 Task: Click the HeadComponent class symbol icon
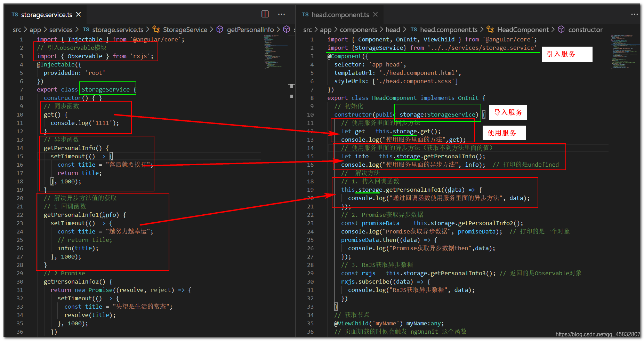[490, 30]
